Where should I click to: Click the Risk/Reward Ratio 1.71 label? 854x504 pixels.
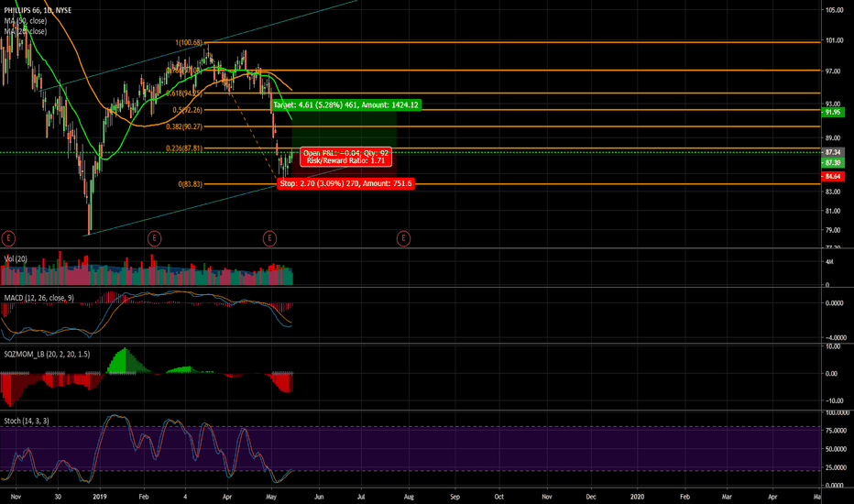[345, 160]
